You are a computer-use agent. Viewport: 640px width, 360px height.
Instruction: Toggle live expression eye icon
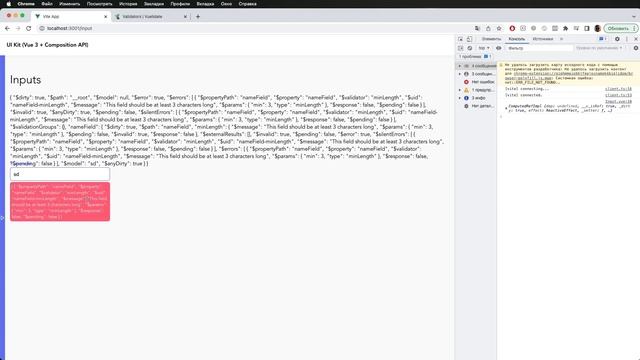point(498,48)
